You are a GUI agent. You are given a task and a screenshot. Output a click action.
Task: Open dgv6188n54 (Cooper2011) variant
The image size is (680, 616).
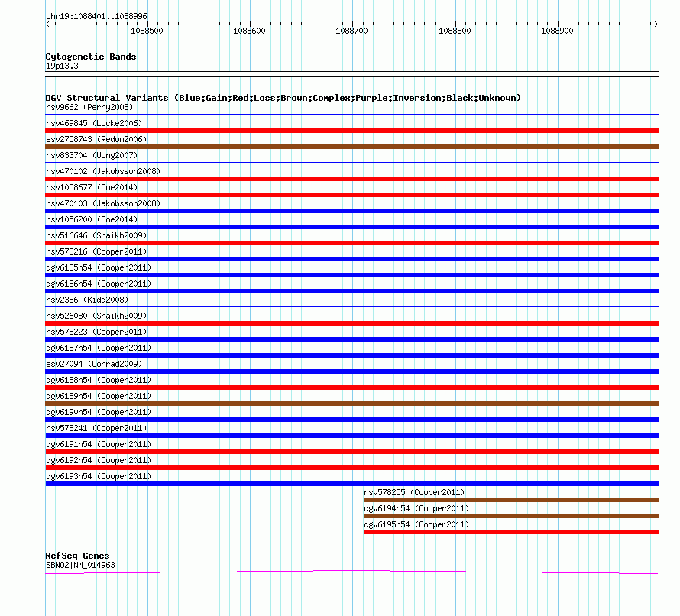(99, 380)
